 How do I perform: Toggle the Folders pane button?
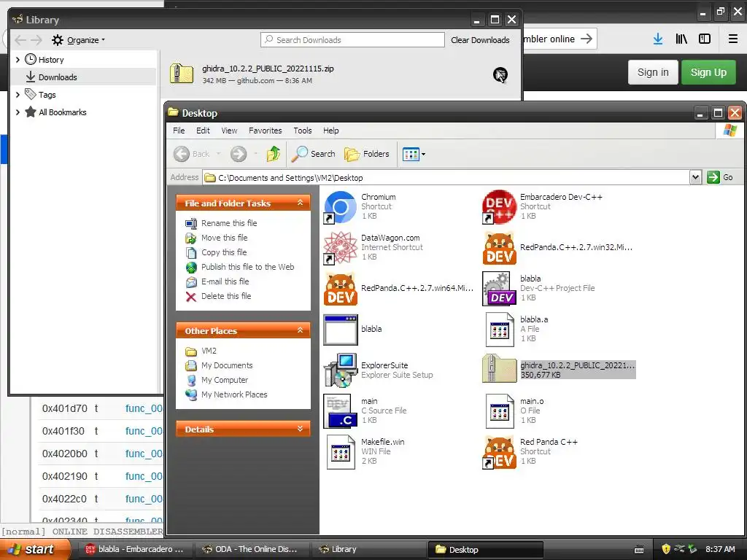(366, 154)
